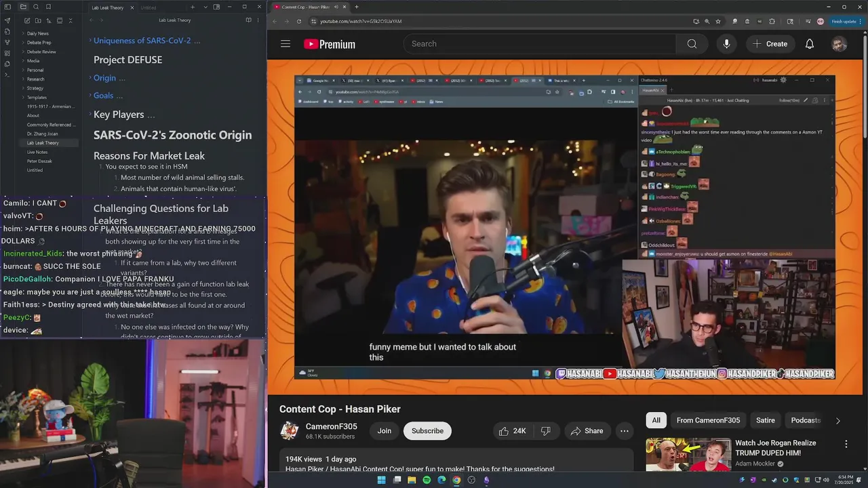Click the Chrome address bar URL
This screenshot has width=868, height=488.
click(x=361, y=21)
